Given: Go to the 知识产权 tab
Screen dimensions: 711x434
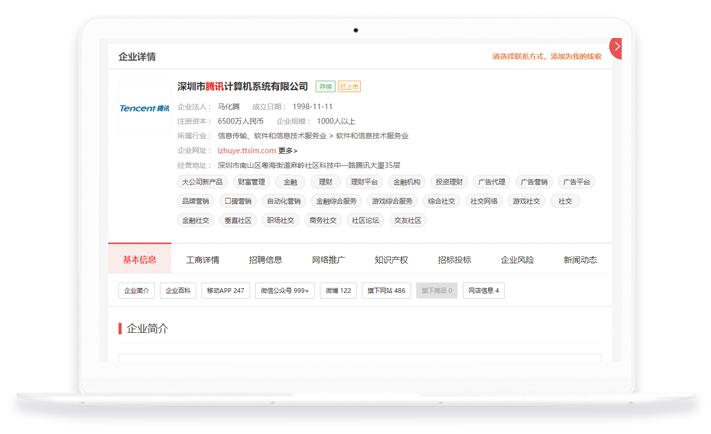Looking at the screenshot, I should (391, 260).
